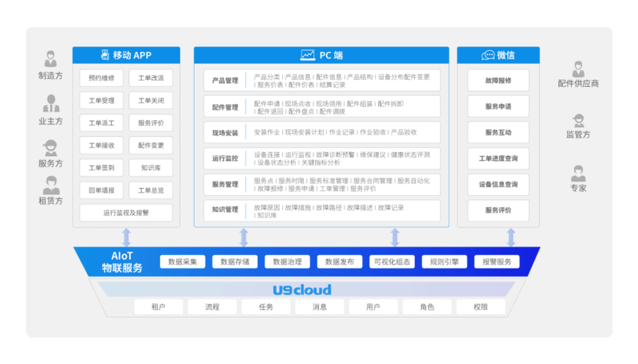Click the 微信 header text

tap(506, 55)
